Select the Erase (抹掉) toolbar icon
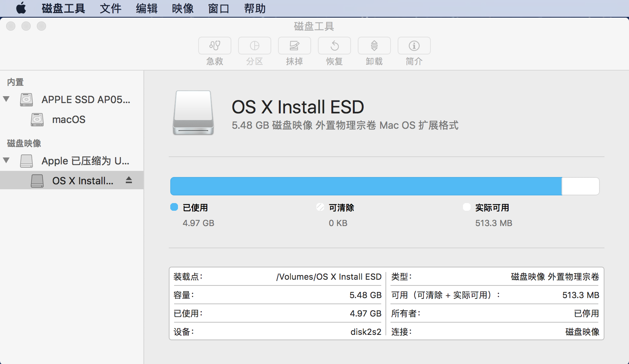Viewport: 629px width, 364px height. tap(294, 46)
